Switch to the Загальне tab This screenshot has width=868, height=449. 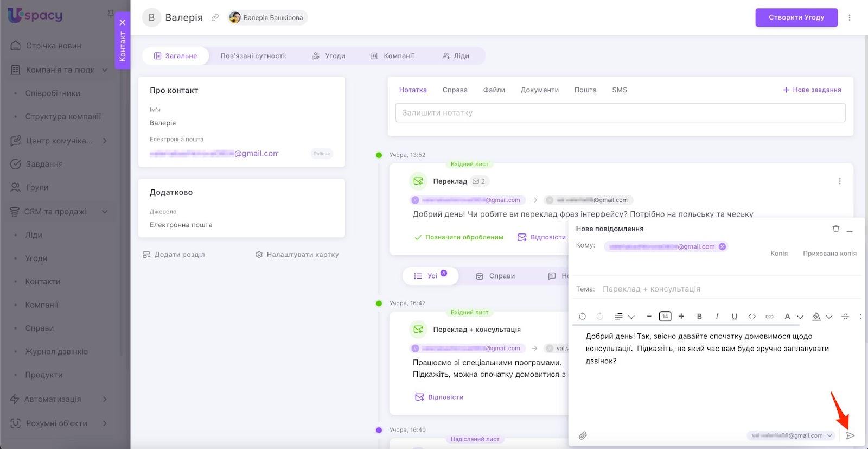click(x=175, y=56)
